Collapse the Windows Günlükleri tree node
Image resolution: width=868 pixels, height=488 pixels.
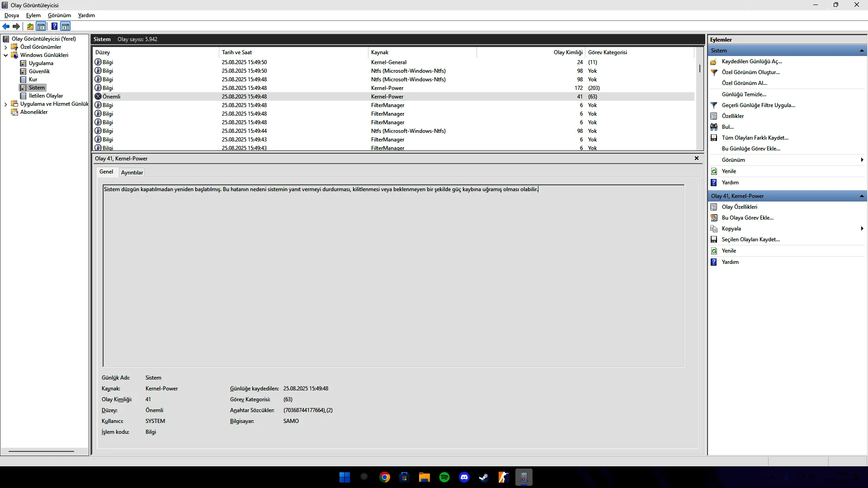(6, 55)
